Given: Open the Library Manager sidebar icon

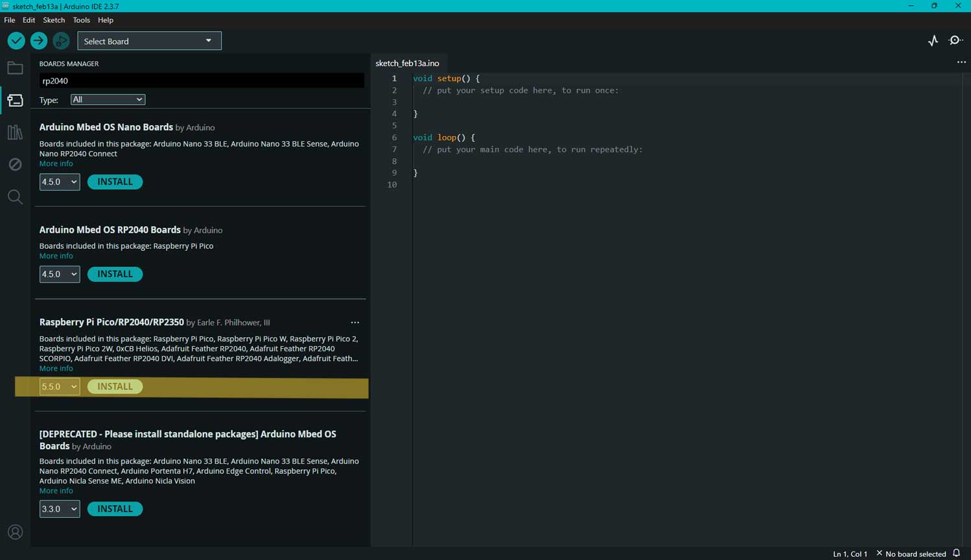Looking at the screenshot, I should coord(15,132).
